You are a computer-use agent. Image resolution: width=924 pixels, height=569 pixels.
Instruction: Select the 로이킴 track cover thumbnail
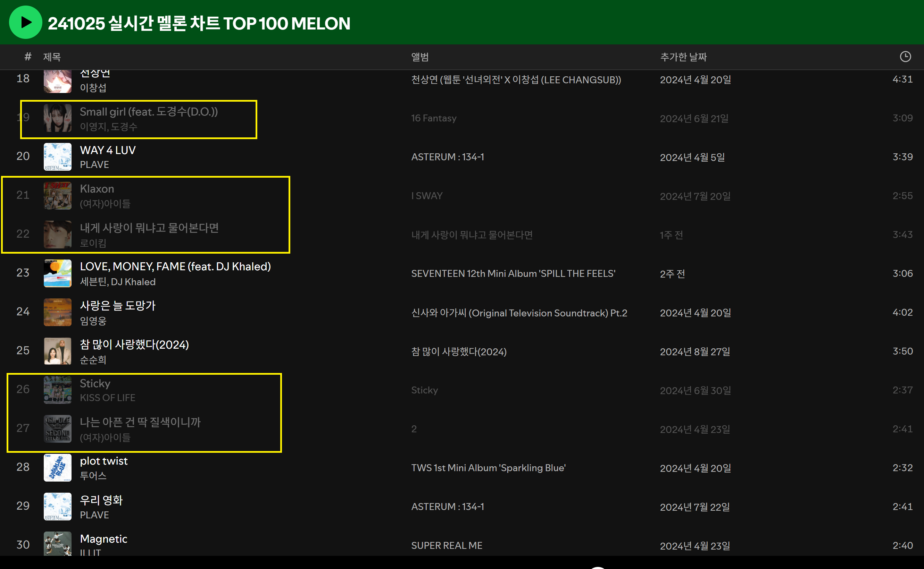coord(58,235)
